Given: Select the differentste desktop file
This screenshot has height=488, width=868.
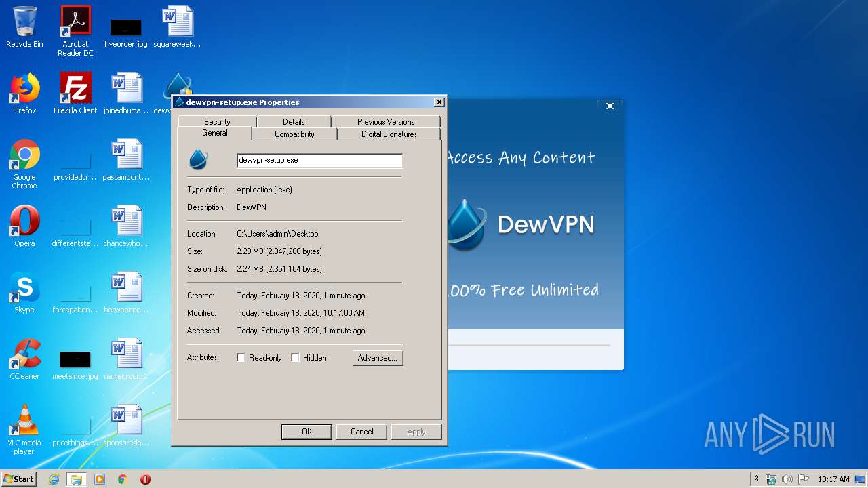Looking at the screenshot, I should pos(75,233).
